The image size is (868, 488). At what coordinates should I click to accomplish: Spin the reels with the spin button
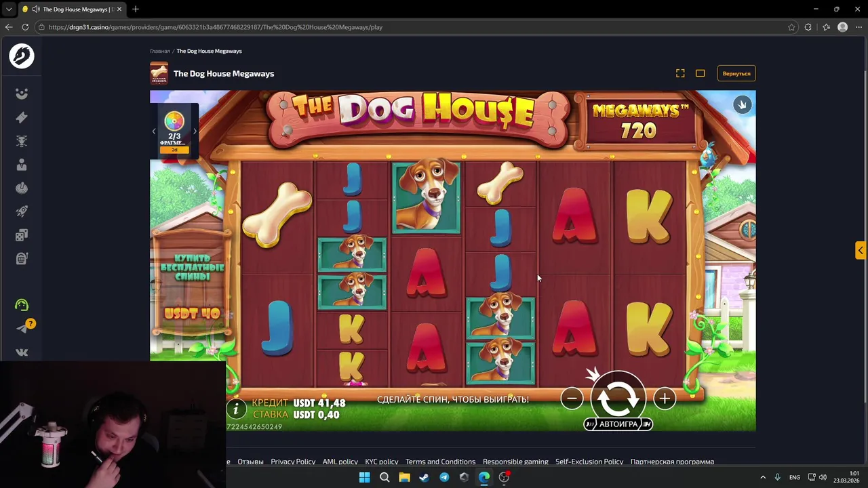[x=618, y=398]
